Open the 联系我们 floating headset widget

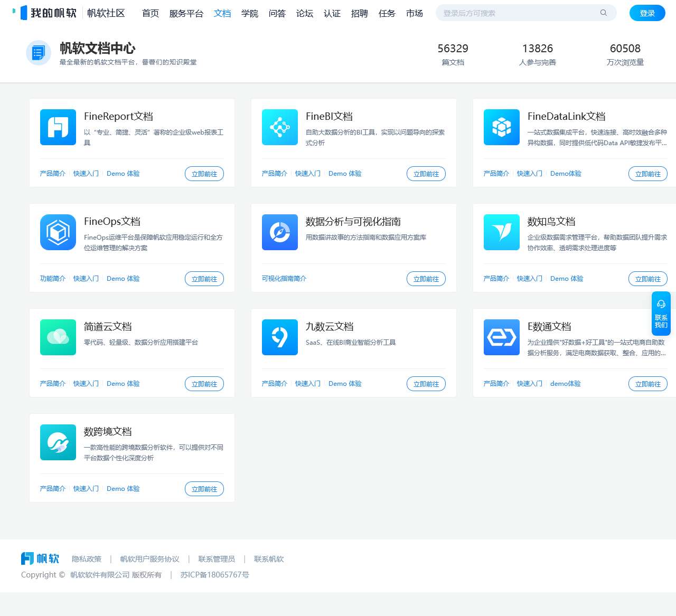tap(661, 314)
